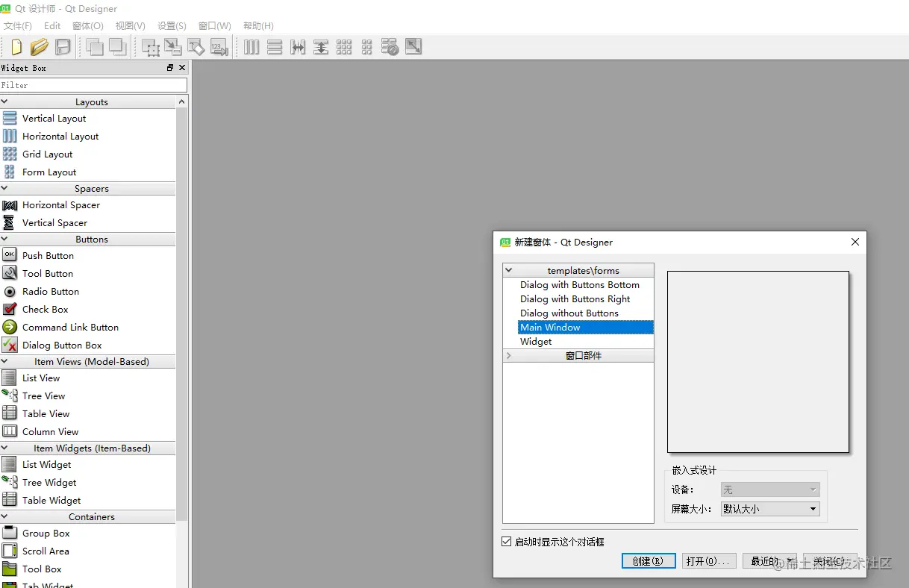
Task: Open the 窗体(O) menu
Action: pyautogui.click(x=87, y=25)
